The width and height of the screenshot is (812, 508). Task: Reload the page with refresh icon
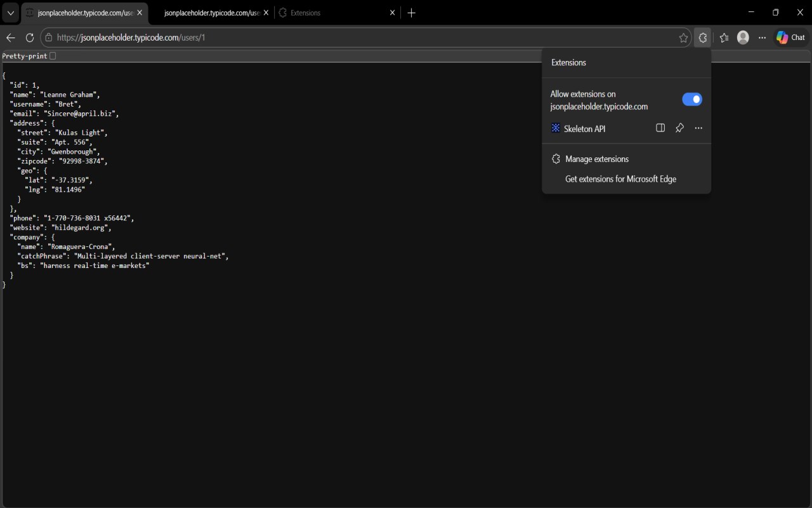tap(29, 37)
